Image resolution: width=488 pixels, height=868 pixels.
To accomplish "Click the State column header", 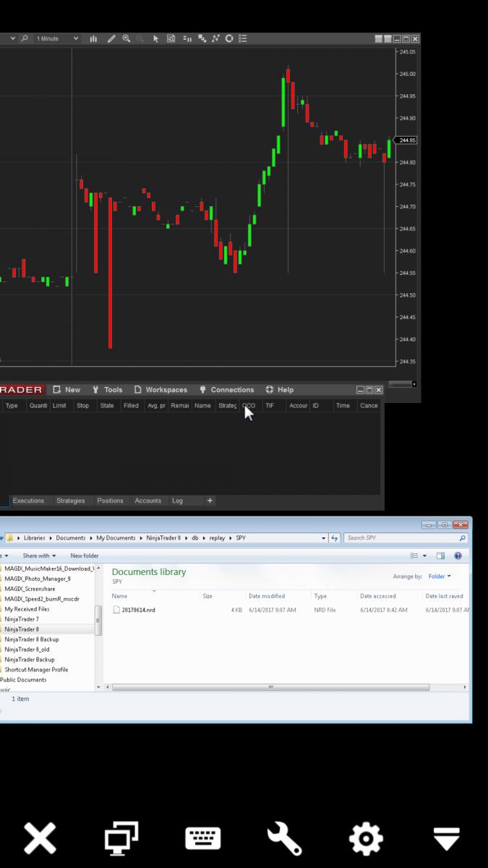I will click(x=107, y=406).
